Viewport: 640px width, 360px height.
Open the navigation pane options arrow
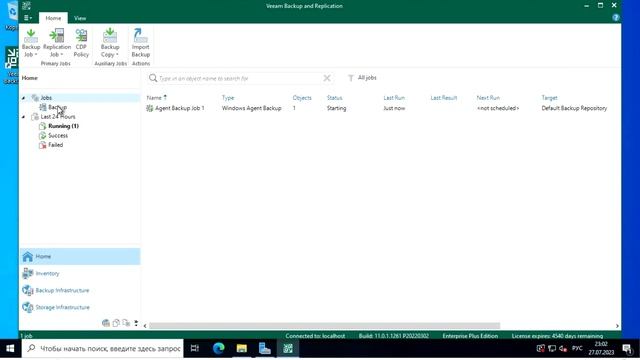pos(136,323)
